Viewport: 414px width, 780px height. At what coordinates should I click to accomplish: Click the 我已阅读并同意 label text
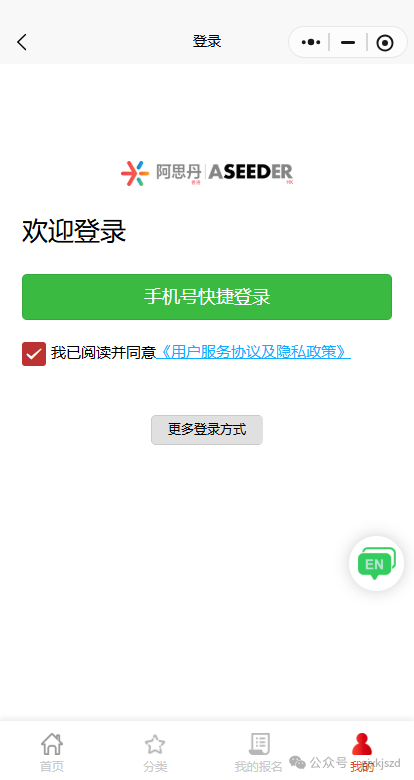pos(104,353)
